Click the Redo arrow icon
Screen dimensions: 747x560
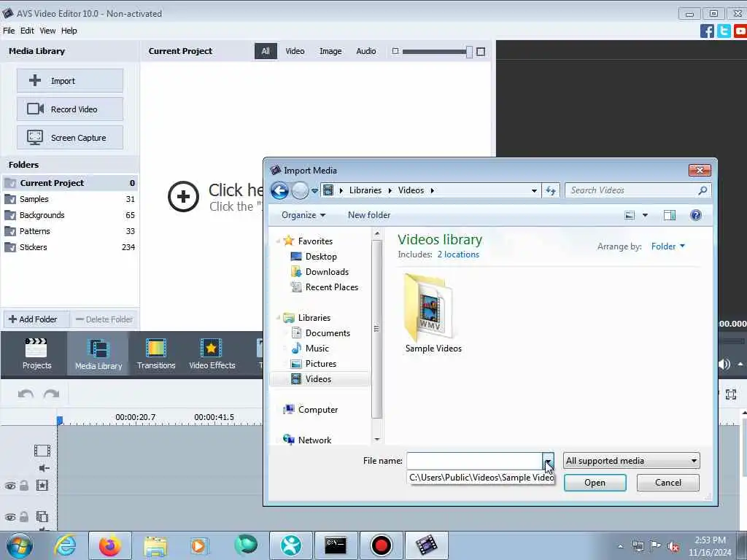click(x=51, y=394)
